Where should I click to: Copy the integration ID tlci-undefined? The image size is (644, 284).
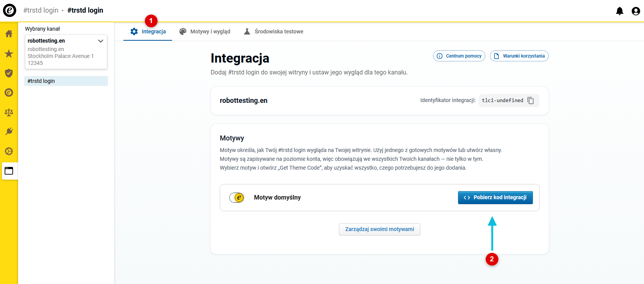pos(531,101)
